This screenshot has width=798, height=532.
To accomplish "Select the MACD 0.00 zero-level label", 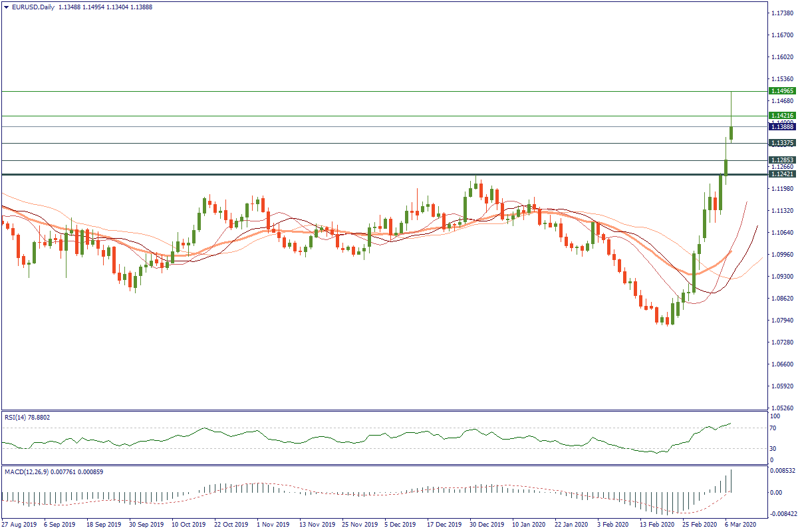I will coord(775,493).
